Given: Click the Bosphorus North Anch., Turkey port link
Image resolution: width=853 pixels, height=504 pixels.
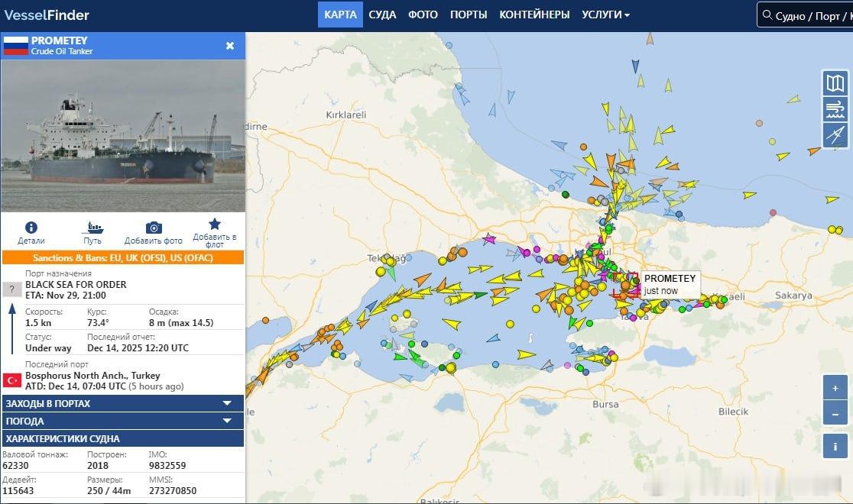Looking at the screenshot, I should (92, 375).
